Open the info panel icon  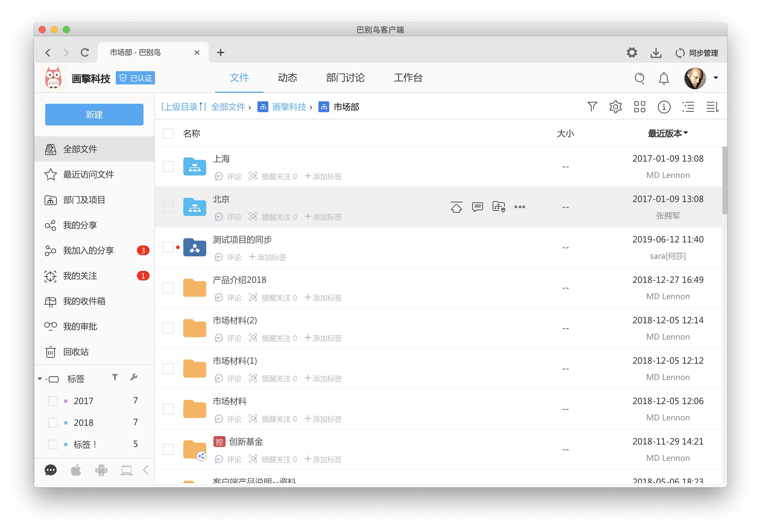click(664, 107)
